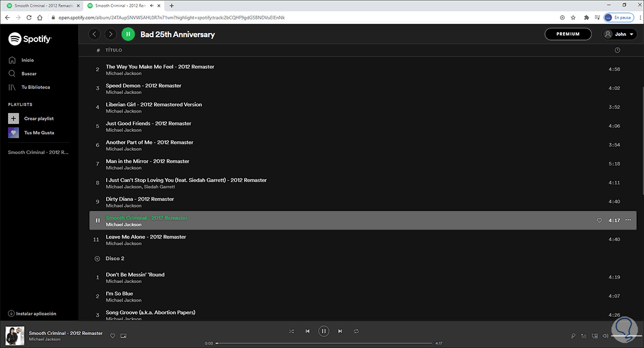The height and width of the screenshot is (348, 644).
Task: Toggle shuffle playback
Action: (291, 331)
